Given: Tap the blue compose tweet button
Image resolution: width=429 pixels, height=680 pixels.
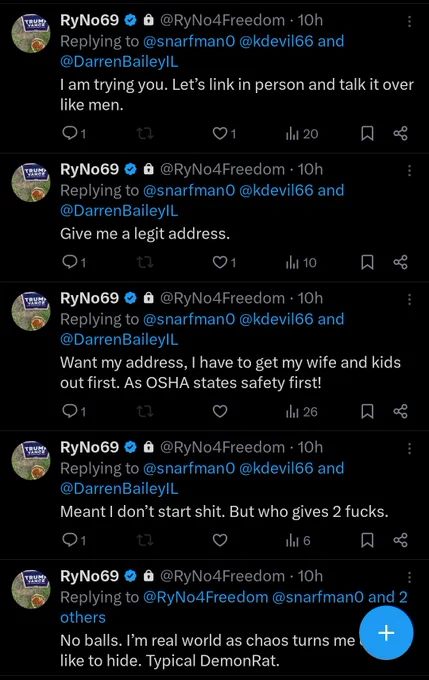Looking at the screenshot, I should pos(386,633).
